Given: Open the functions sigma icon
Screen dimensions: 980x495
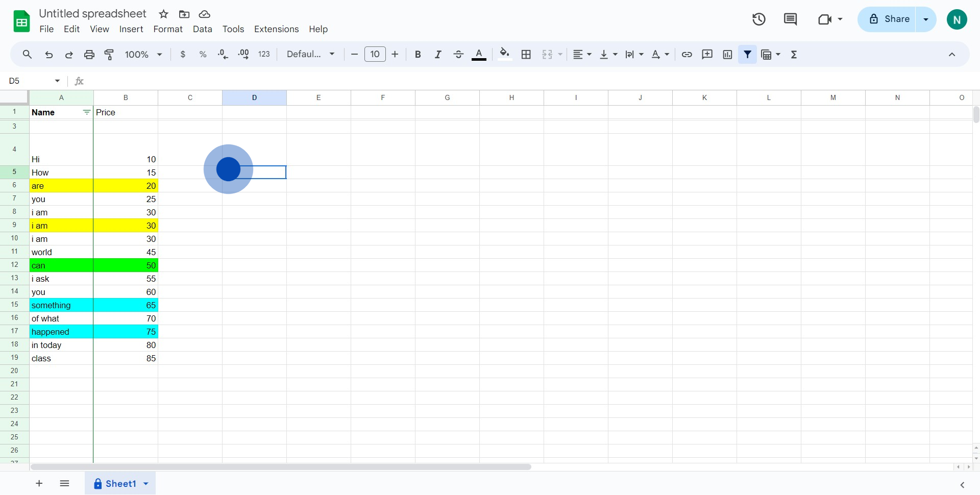Looking at the screenshot, I should point(794,55).
